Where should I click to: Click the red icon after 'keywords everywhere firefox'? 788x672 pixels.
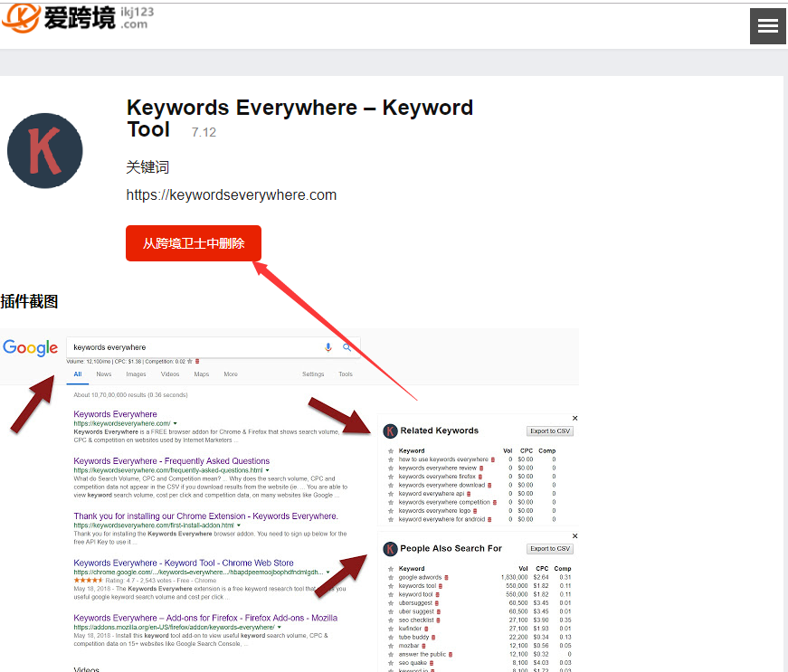[479, 477]
